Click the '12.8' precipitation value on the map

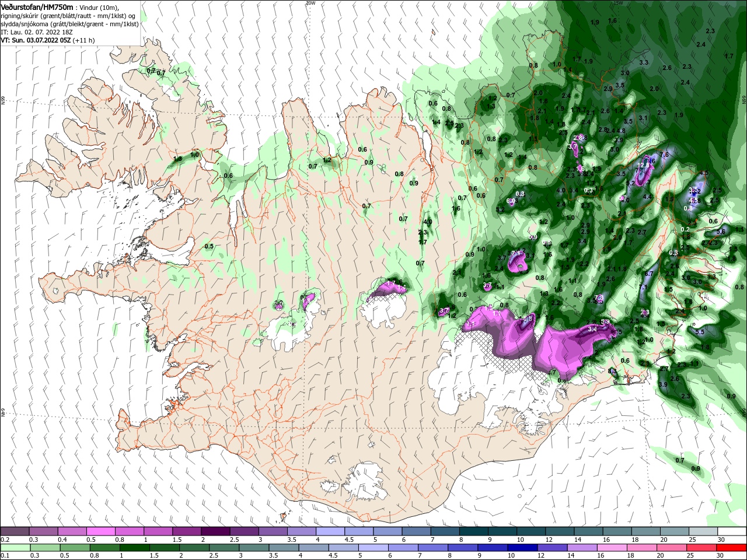coord(644,165)
